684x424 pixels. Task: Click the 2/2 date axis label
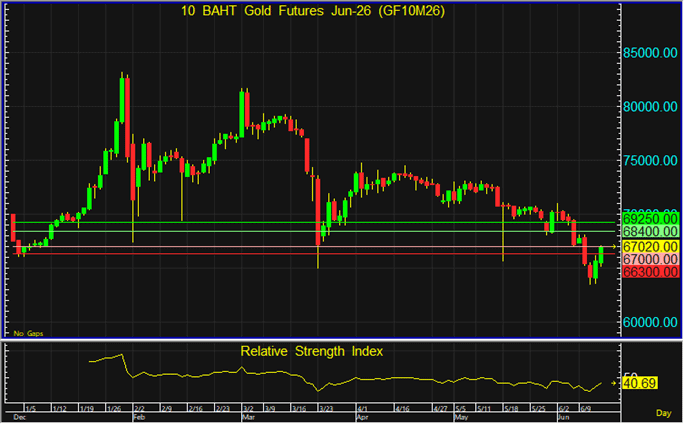pos(139,409)
